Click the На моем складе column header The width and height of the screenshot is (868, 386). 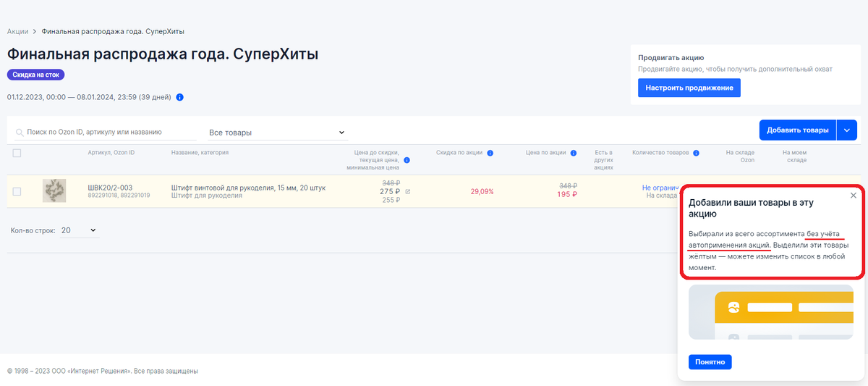click(x=794, y=156)
